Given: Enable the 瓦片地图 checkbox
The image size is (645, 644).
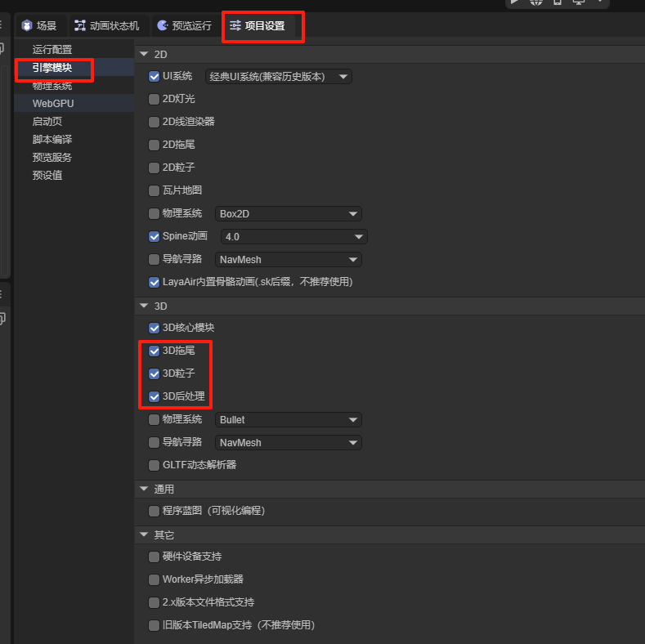Looking at the screenshot, I should pos(154,190).
